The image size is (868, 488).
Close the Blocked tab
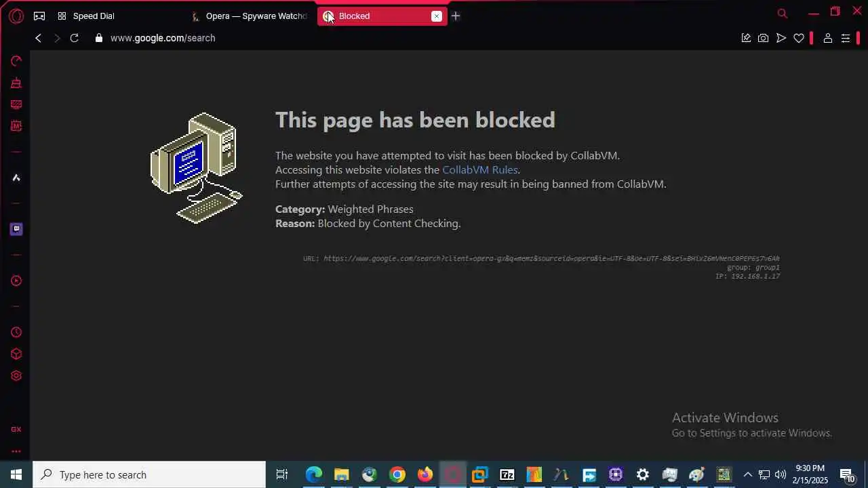coord(437,16)
